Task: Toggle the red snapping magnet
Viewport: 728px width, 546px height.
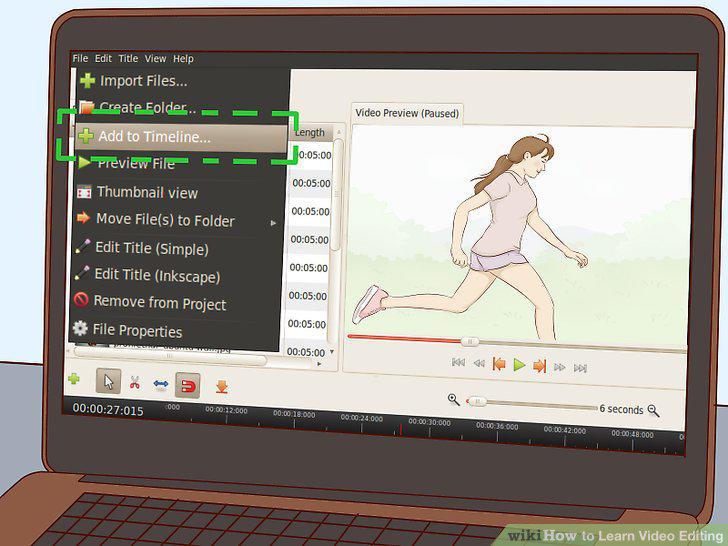Action: (188, 385)
